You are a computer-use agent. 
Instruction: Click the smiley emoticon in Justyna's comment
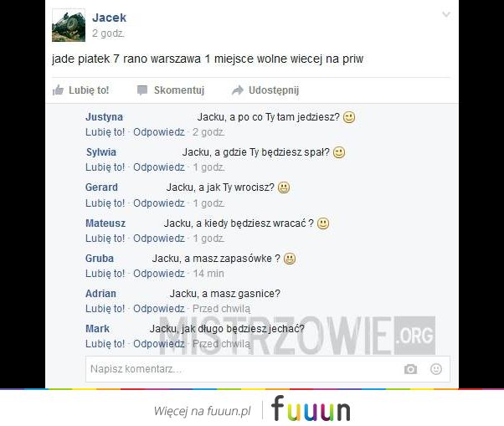(349, 117)
